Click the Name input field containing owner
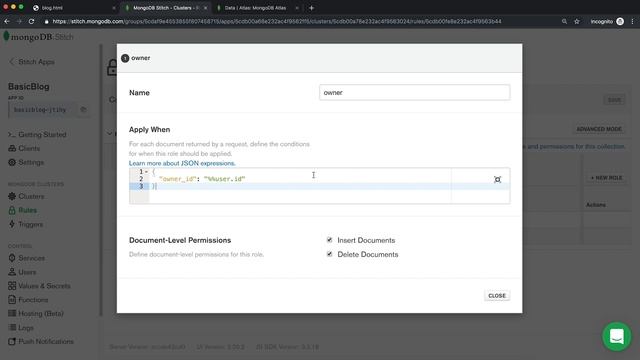Viewport: 640px width, 360px height. (x=414, y=93)
